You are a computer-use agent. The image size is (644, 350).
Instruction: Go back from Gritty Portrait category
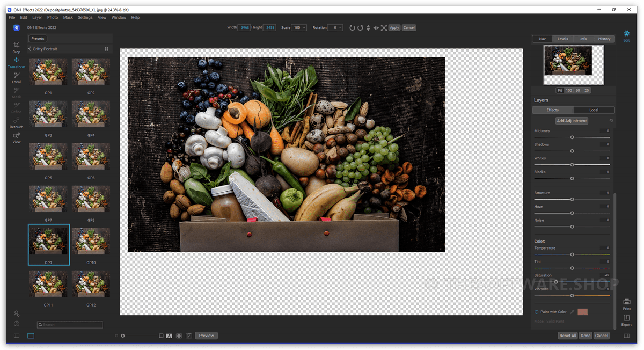(30, 49)
